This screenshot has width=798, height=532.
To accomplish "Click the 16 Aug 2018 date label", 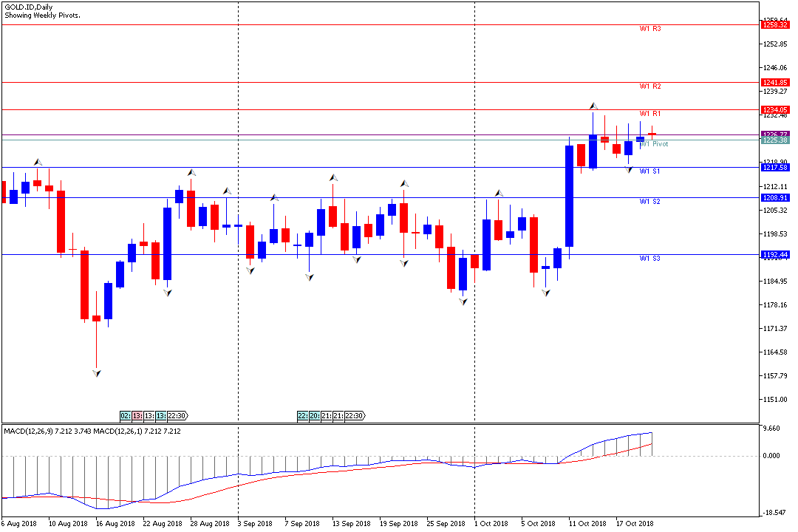I will [x=115, y=523].
